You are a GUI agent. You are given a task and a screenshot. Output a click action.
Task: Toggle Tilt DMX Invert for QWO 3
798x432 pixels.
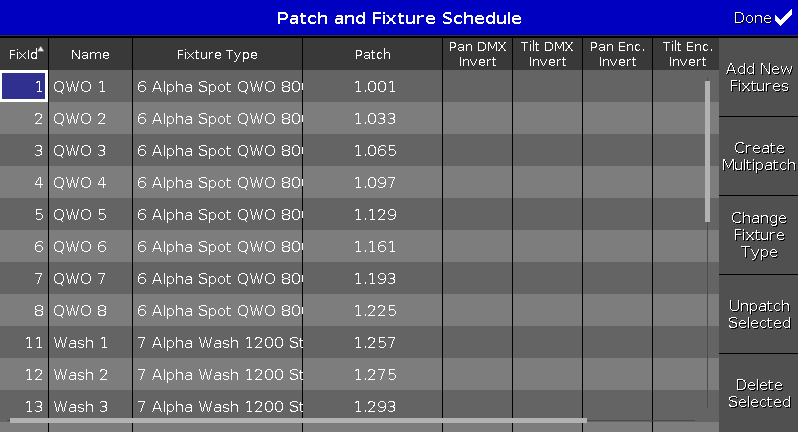(547, 151)
